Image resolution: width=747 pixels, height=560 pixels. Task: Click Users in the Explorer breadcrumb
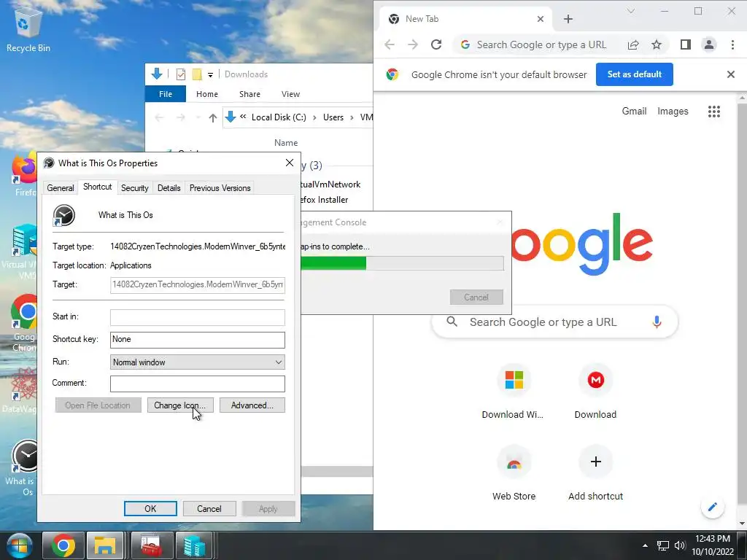pyautogui.click(x=333, y=117)
